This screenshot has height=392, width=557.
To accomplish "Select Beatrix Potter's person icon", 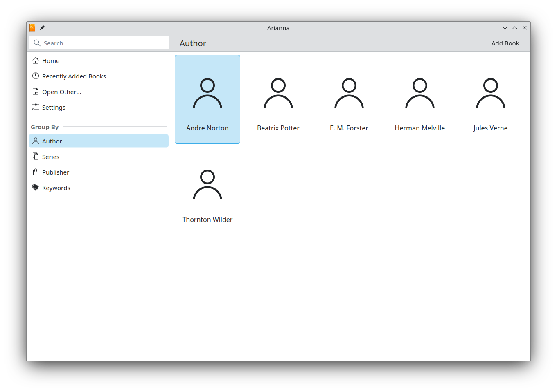I will (x=278, y=93).
